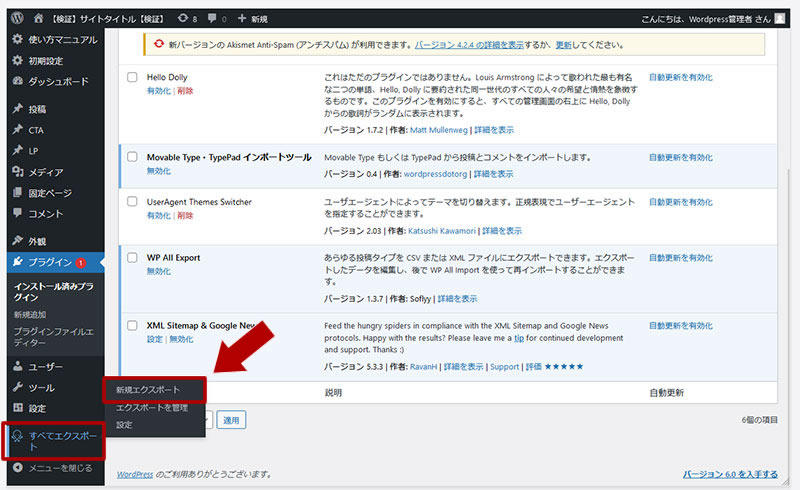
Task: Click the 6個の項目 item count text
Action: (760, 420)
